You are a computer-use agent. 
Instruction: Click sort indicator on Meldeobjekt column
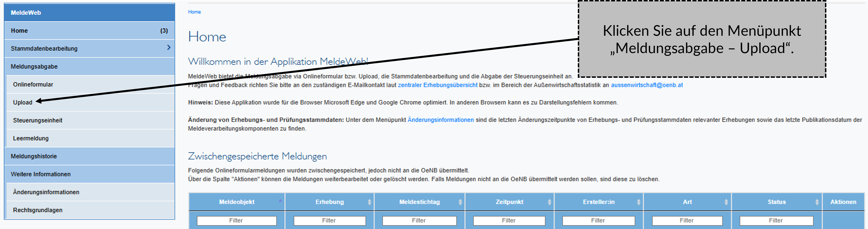[x=280, y=201]
